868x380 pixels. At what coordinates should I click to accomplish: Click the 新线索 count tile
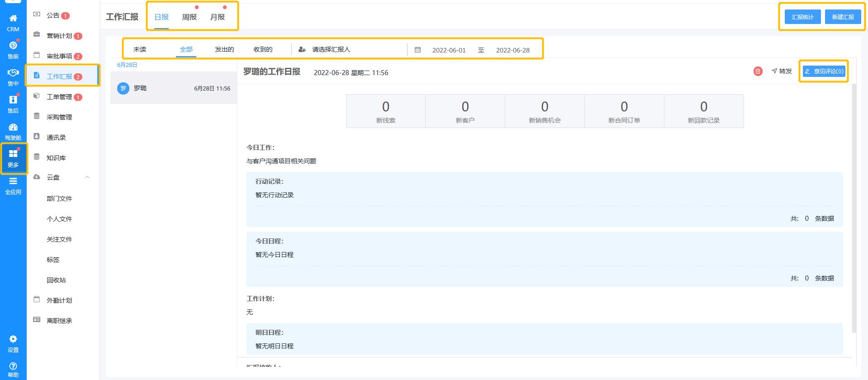(x=386, y=111)
